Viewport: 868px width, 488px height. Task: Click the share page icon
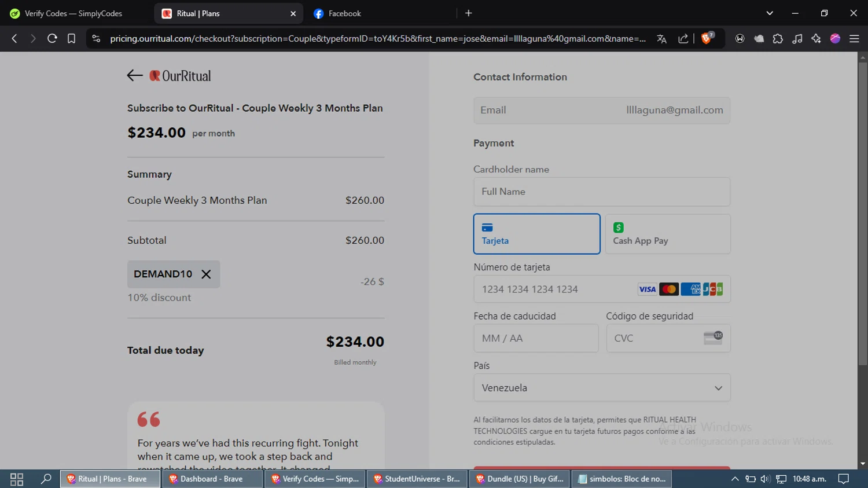point(683,39)
